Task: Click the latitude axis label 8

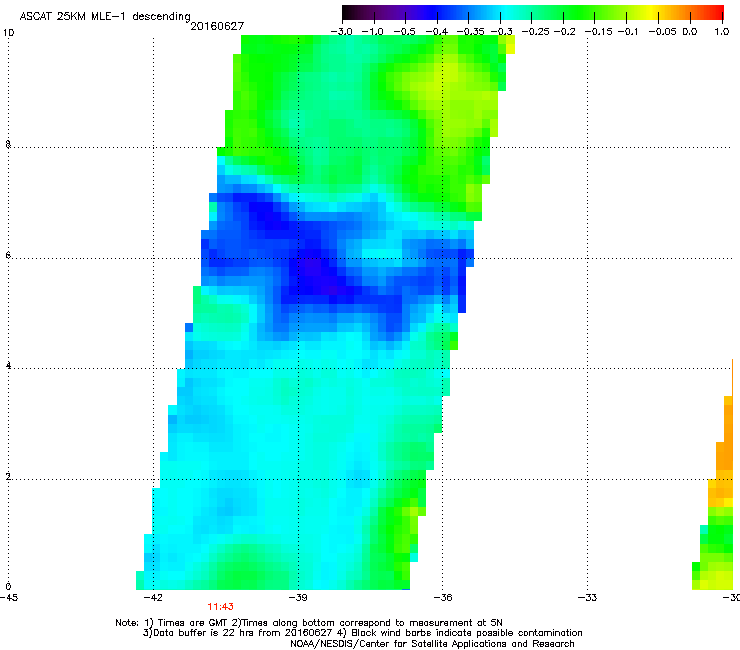Action: click(x=8, y=144)
